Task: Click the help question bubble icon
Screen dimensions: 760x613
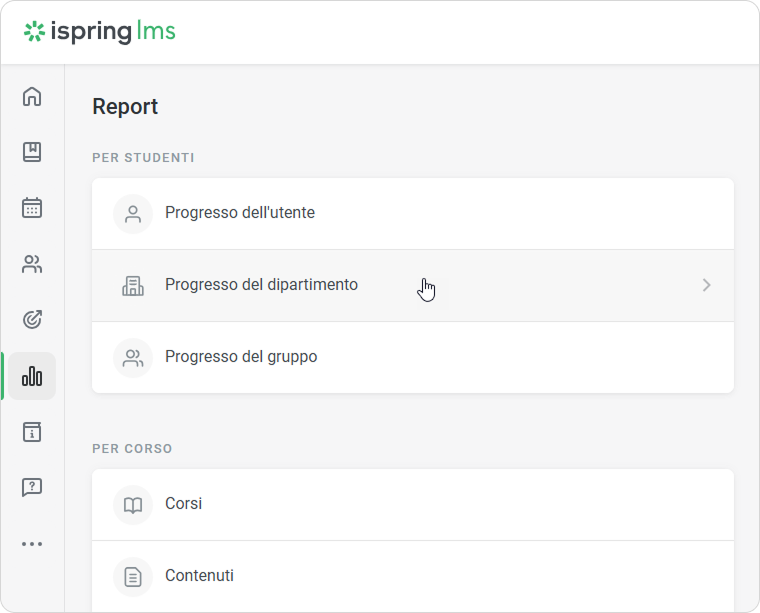Action: tap(32, 488)
